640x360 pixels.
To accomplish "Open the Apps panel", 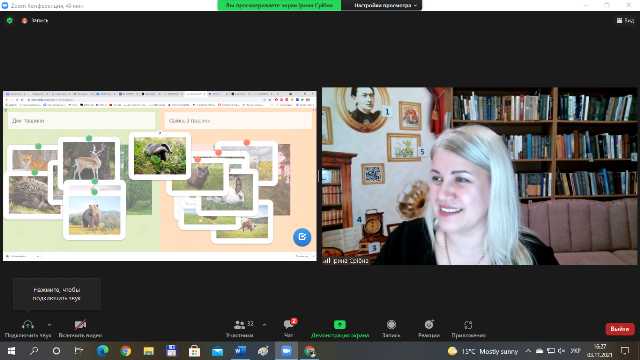I will pyautogui.click(x=468, y=329).
